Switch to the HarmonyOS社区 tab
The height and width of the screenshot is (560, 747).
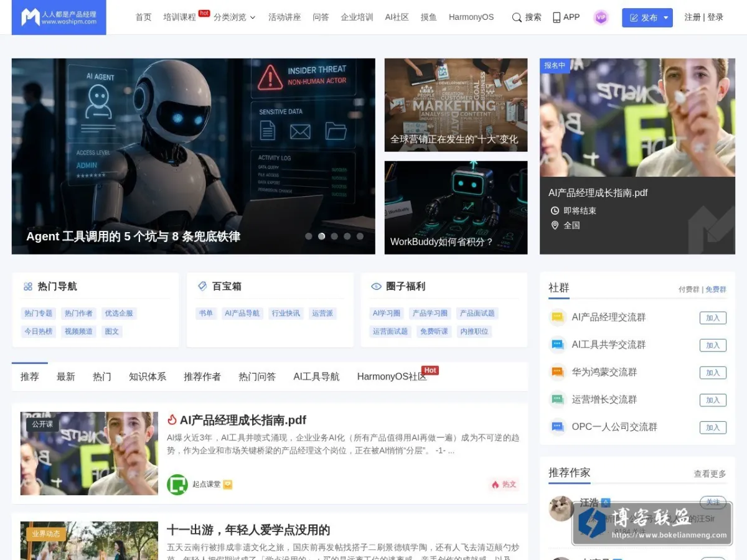[x=392, y=376]
